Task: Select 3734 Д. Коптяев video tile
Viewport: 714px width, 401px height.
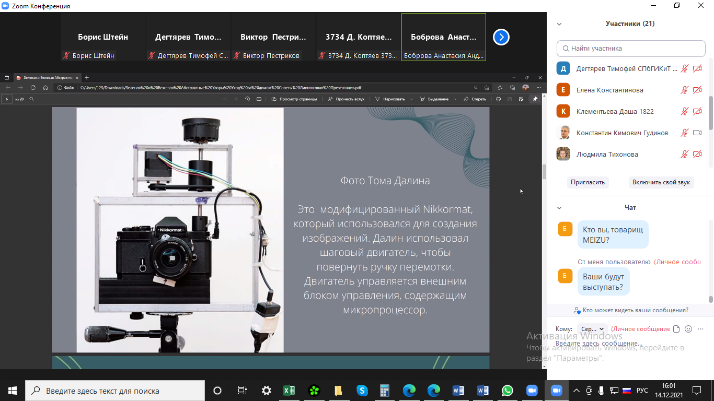Action: point(358,37)
